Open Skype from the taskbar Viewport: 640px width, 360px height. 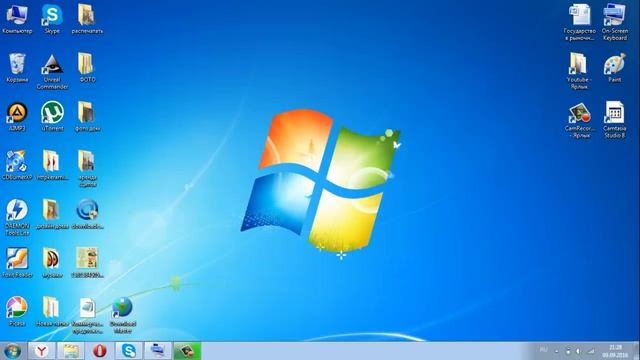[129, 351]
